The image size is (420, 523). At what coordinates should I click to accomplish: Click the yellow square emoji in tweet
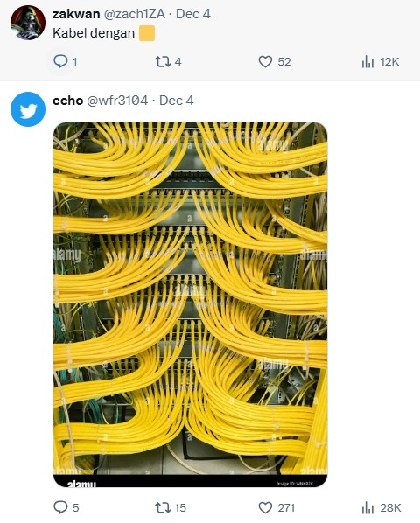[147, 33]
